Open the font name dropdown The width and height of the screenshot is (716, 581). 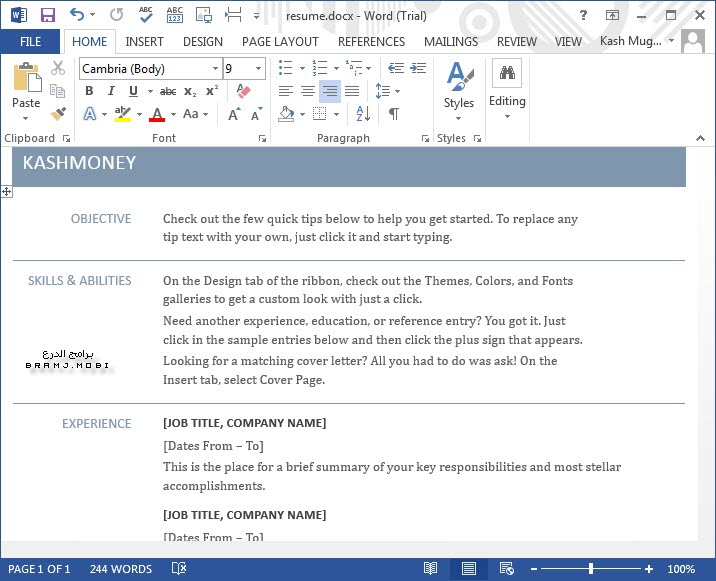point(215,69)
